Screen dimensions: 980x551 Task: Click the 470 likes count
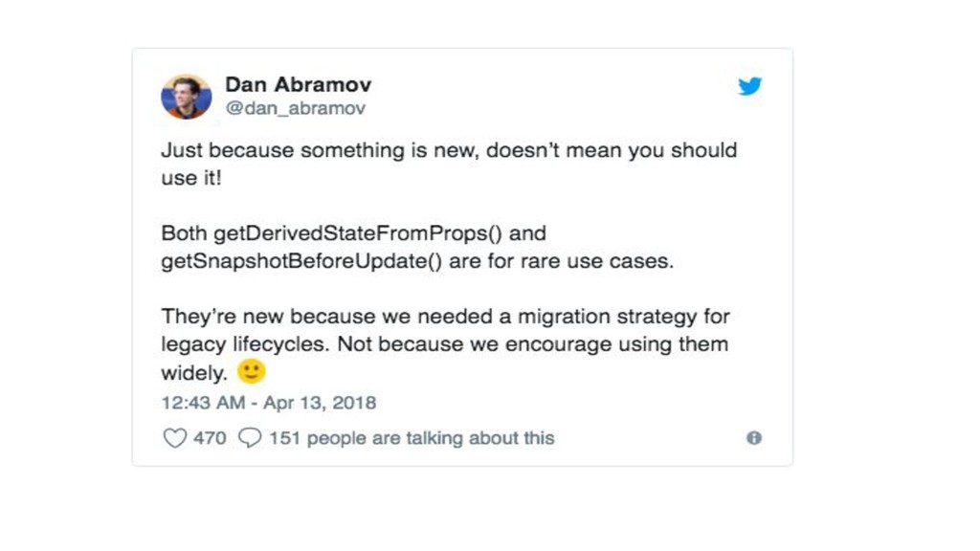pyautogui.click(x=210, y=438)
